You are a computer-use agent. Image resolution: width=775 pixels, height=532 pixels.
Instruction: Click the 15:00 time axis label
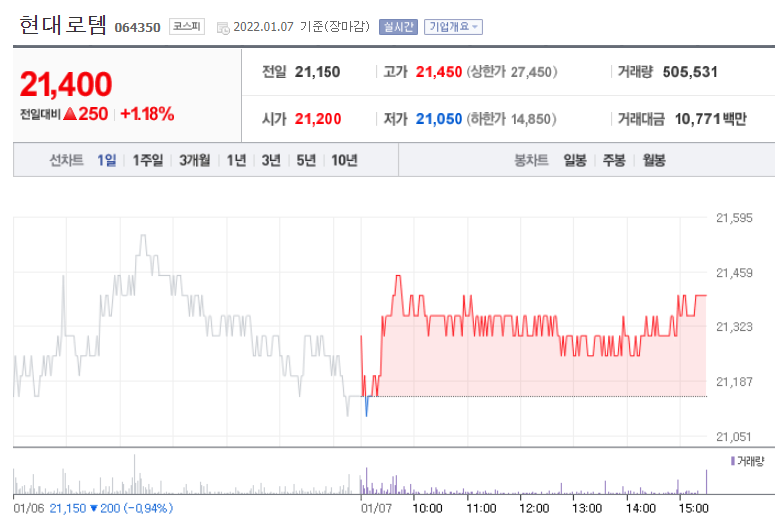click(x=693, y=508)
